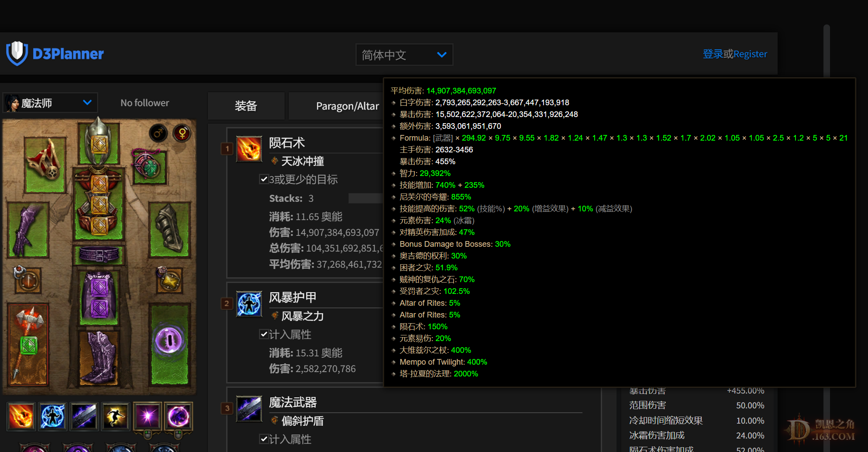Open the 魔法师 class dropdown
The height and width of the screenshot is (452, 868).
tap(50, 103)
